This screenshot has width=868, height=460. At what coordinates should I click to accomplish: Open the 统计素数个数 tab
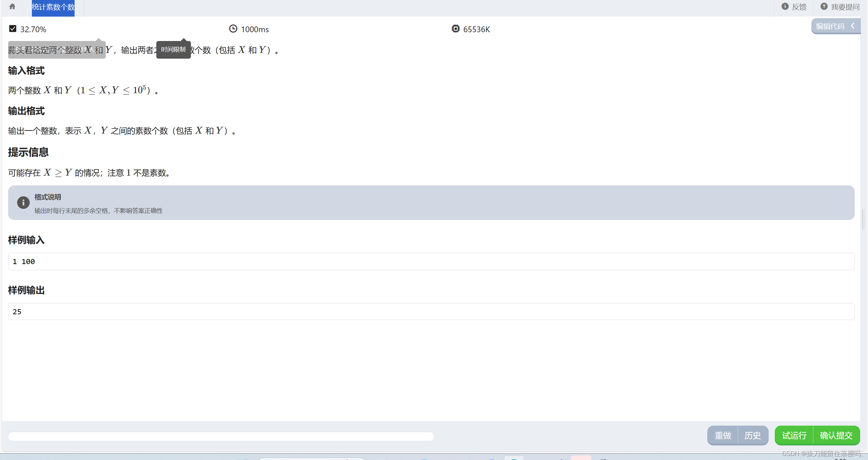tap(53, 7)
